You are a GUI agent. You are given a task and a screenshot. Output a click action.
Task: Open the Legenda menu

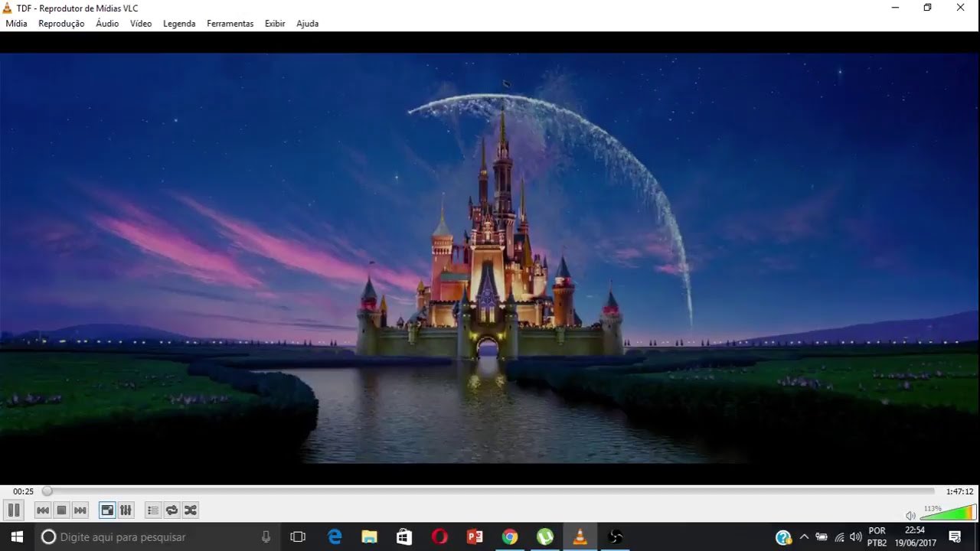(179, 24)
